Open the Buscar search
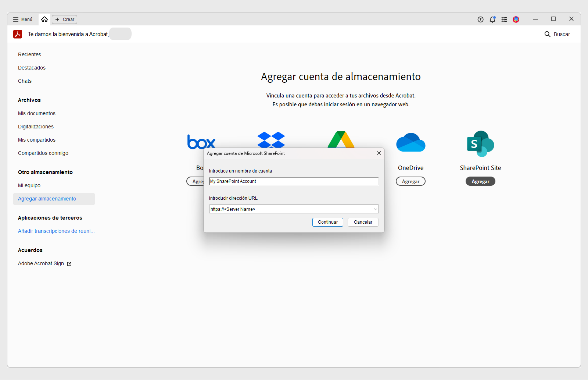 pos(557,34)
